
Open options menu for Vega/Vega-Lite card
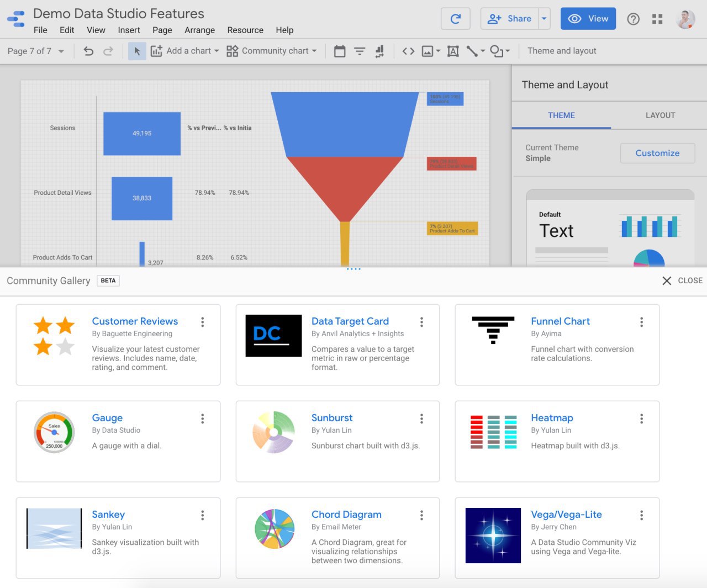tap(641, 515)
